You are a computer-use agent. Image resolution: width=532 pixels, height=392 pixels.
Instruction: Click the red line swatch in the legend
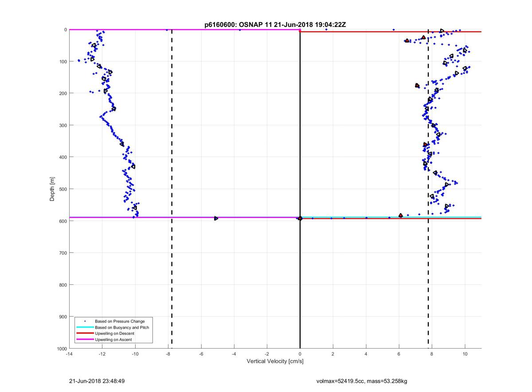tap(85, 334)
